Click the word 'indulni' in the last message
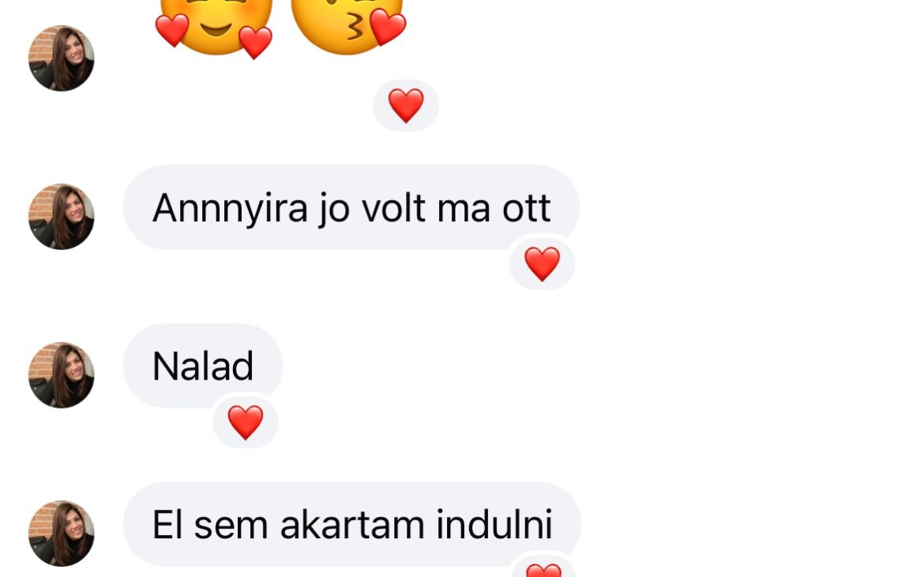The width and height of the screenshot is (924, 577). click(494, 525)
